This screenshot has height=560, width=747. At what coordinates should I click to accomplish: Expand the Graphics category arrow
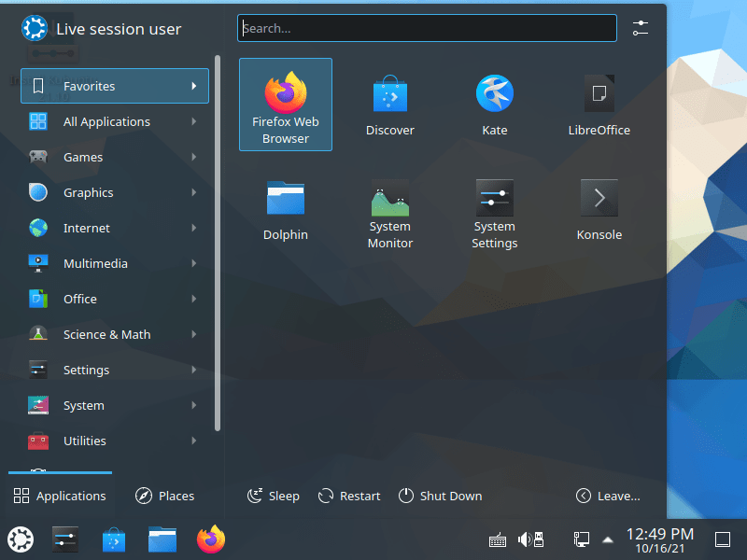tap(194, 192)
